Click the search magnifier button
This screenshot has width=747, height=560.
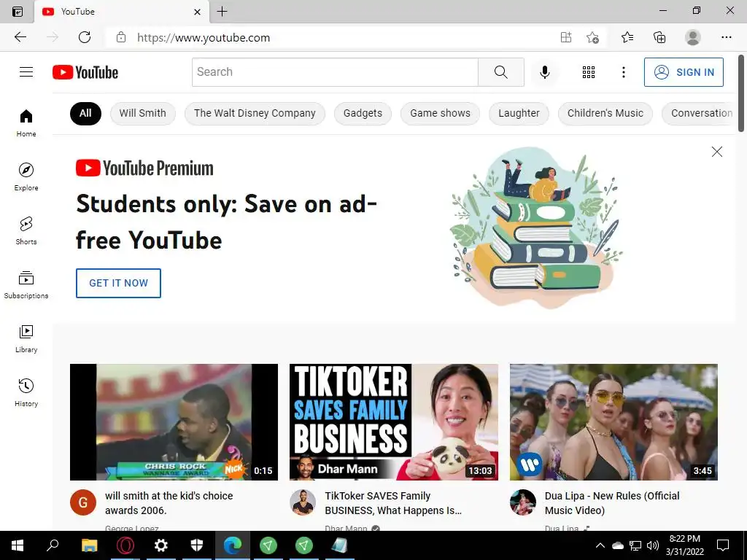point(500,72)
